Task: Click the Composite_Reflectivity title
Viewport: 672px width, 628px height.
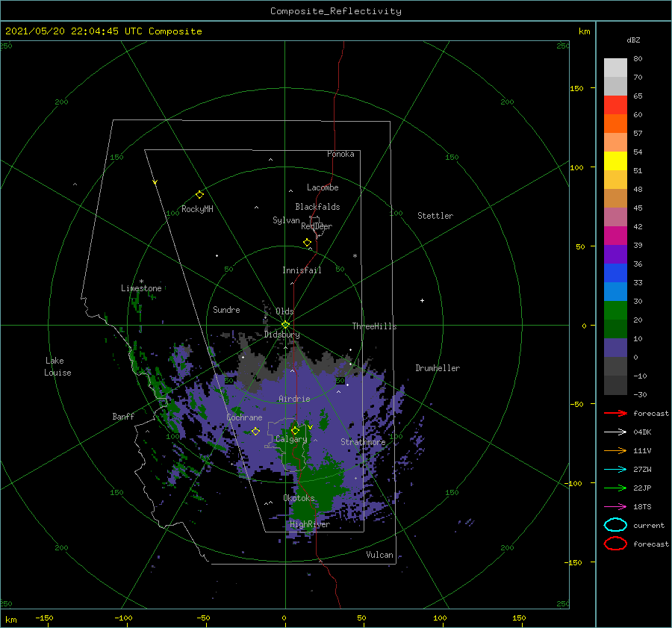Action: (x=336, y=11)
